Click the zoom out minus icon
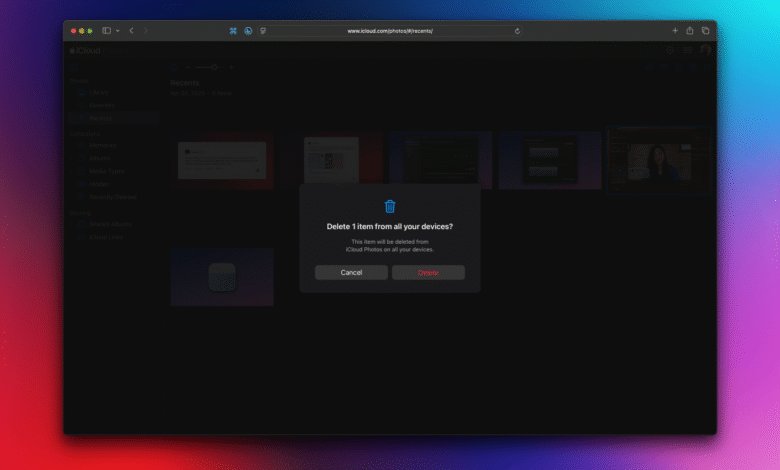Screen dimensions: 780x470 click(188, 67)
